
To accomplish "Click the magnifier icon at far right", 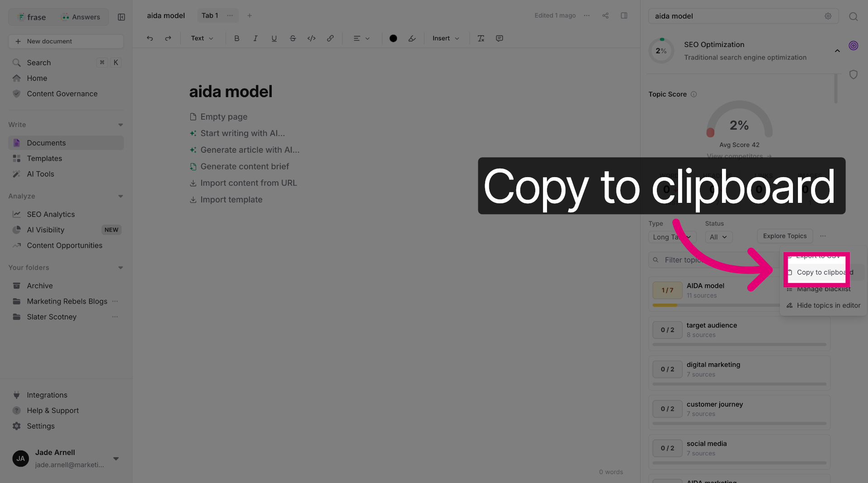I will 853,16.
